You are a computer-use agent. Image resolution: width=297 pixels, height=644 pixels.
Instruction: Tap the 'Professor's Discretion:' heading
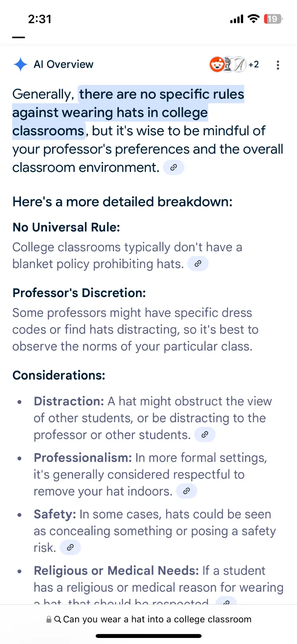click(x=79, y=293)
